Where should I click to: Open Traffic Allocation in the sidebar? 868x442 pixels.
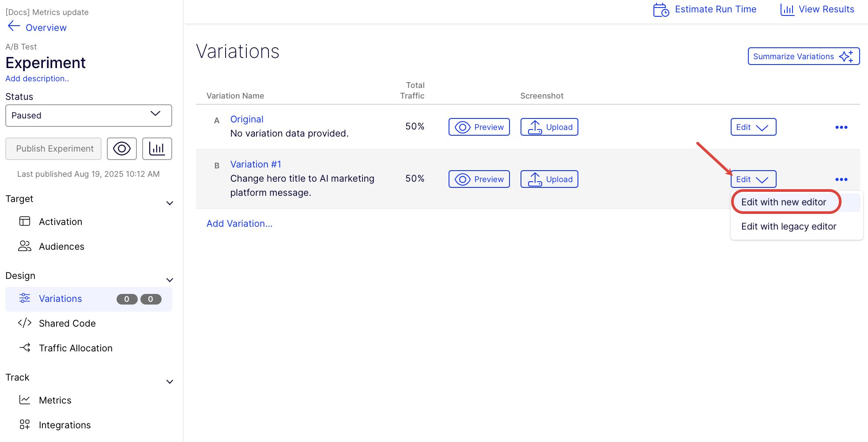pos(75,348)
